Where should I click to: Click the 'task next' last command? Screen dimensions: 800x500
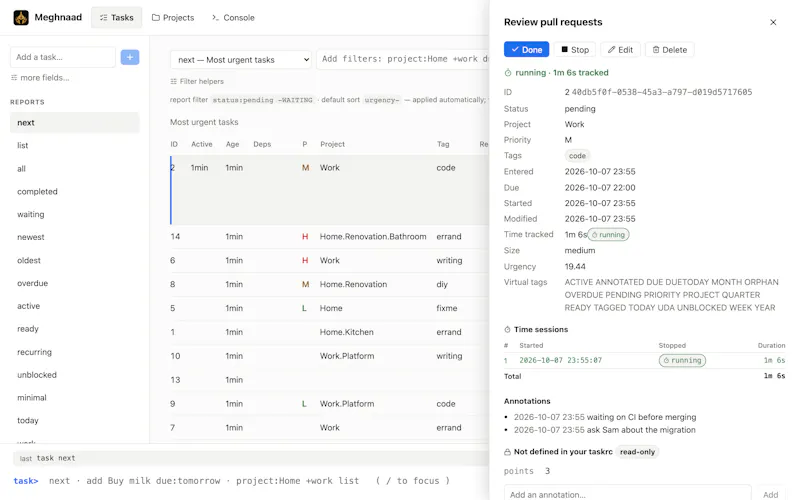tap(56, 458)
